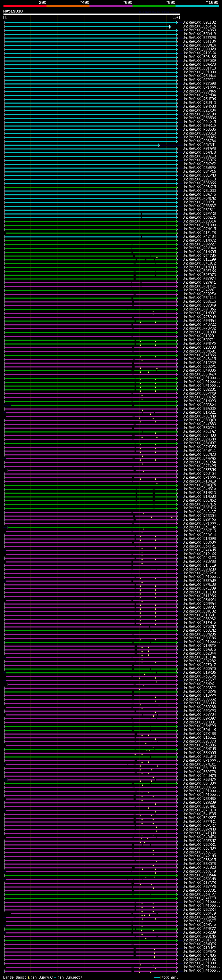Click the green ~80% identity legend segment

[x=154, y=6]
